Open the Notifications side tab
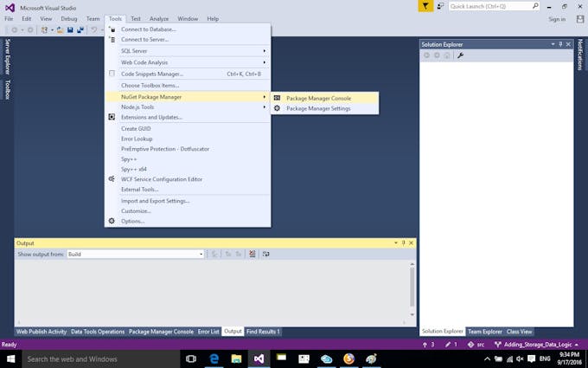The width and height of the screenshot is (588, 368). (580, 55)
